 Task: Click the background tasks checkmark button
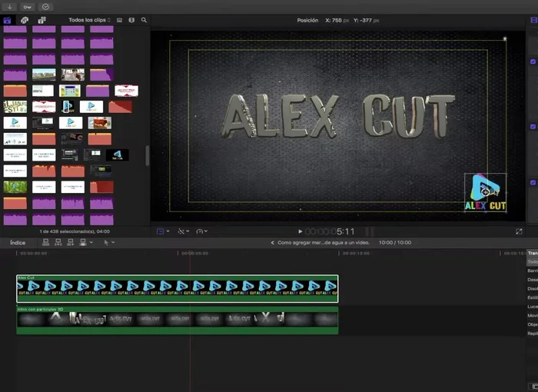click(46, 6)
